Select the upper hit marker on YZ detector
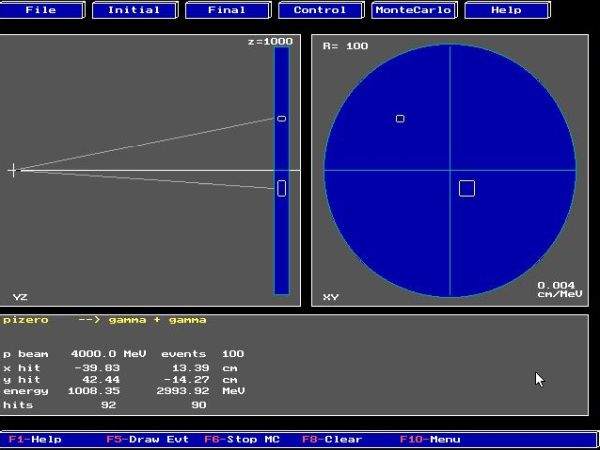Image resolution: width=600 pixels, height=450 pixels. [x=281, y=119]
